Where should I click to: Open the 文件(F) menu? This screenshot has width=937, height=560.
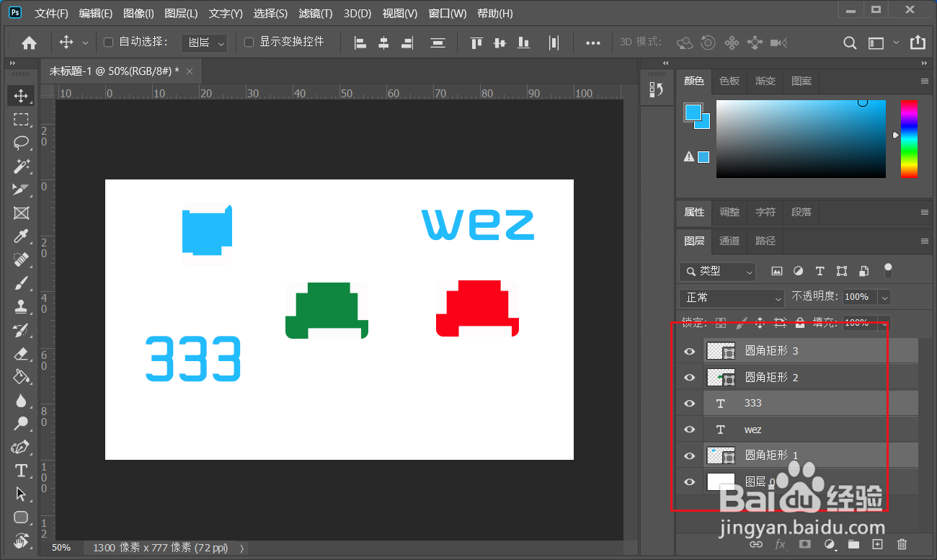tap(52, 14)
